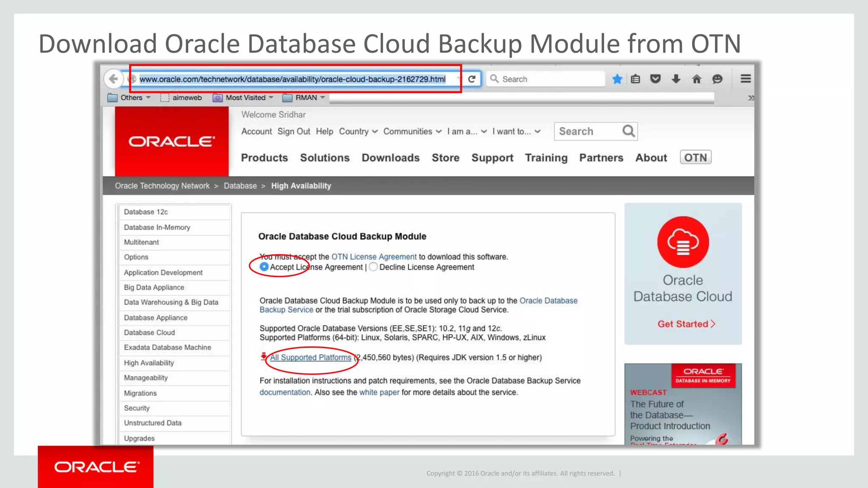Select Decline License Agreement radio button
The image size is (868, 488).
pos(373,267)
